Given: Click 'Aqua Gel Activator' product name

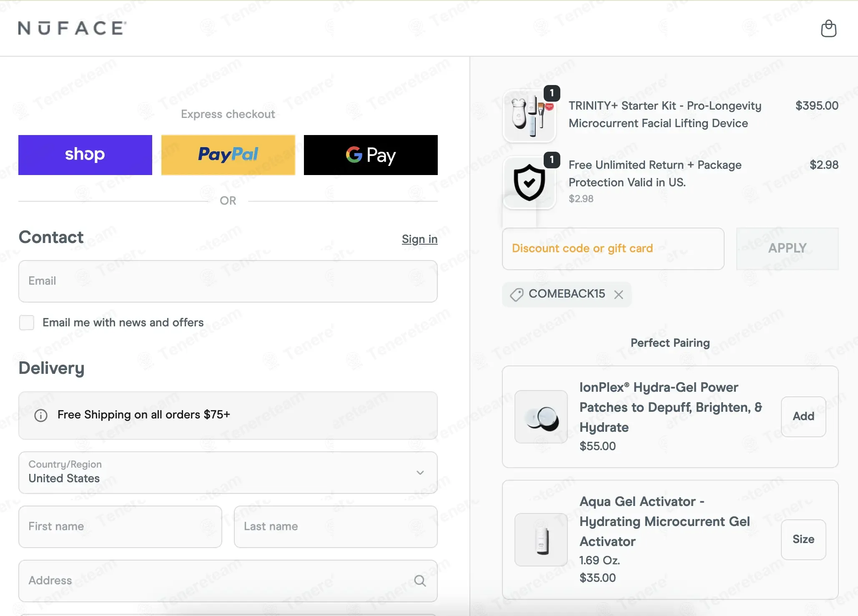Looking at the screenshot, I should [x=665, y=521].
